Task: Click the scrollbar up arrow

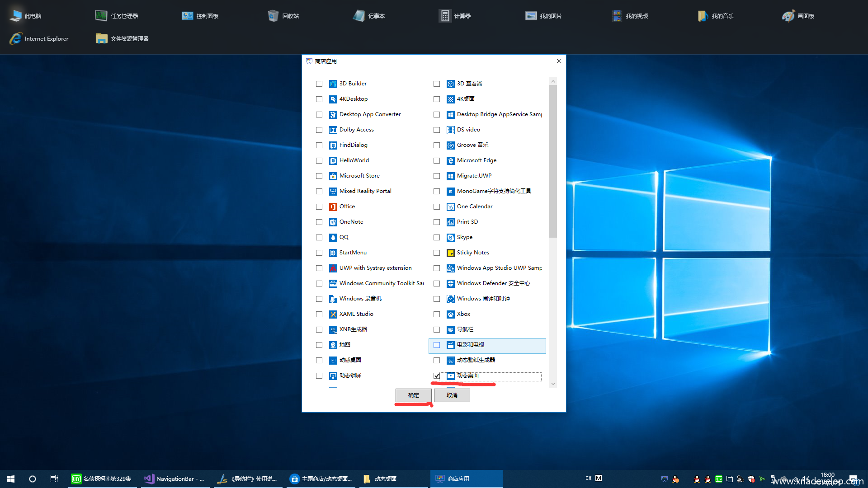Action: pos(553,81)
